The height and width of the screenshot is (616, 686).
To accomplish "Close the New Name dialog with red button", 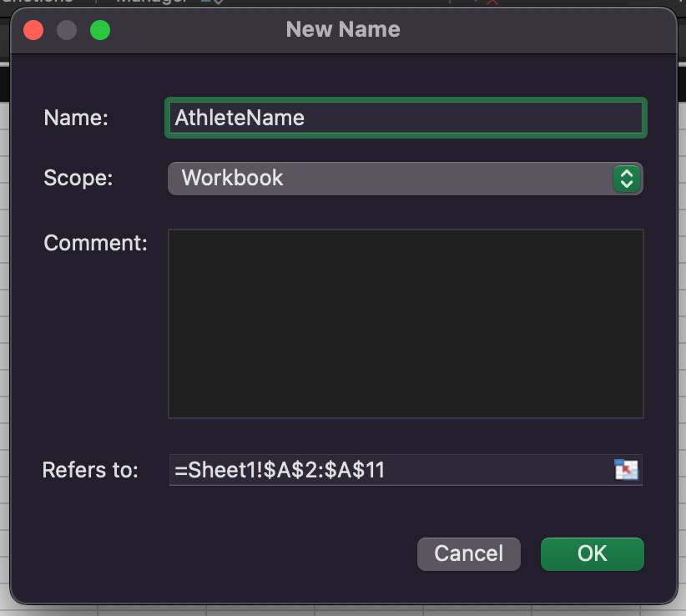I will [33, 30].
